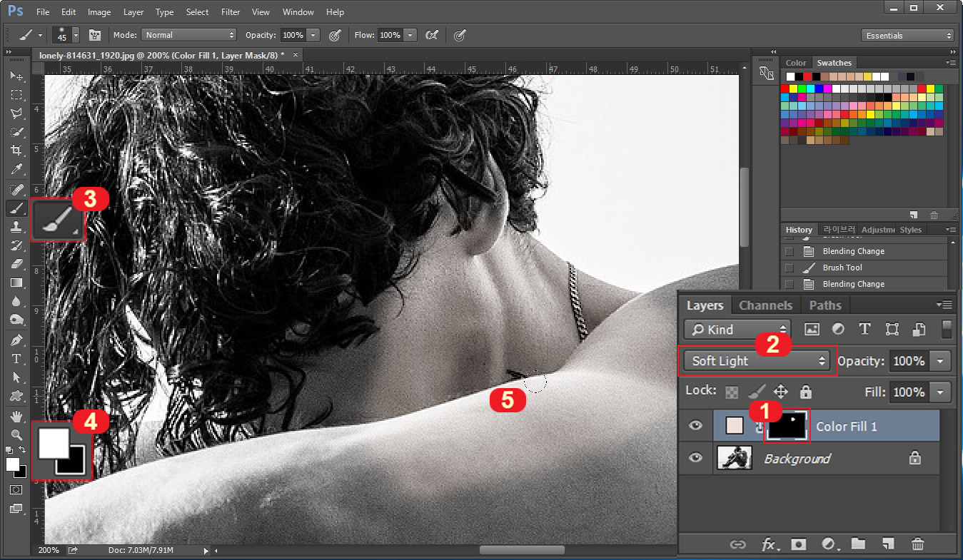The image size is (963, 560).
Task: Hide the Background layer
Action: tap(696, 458)
